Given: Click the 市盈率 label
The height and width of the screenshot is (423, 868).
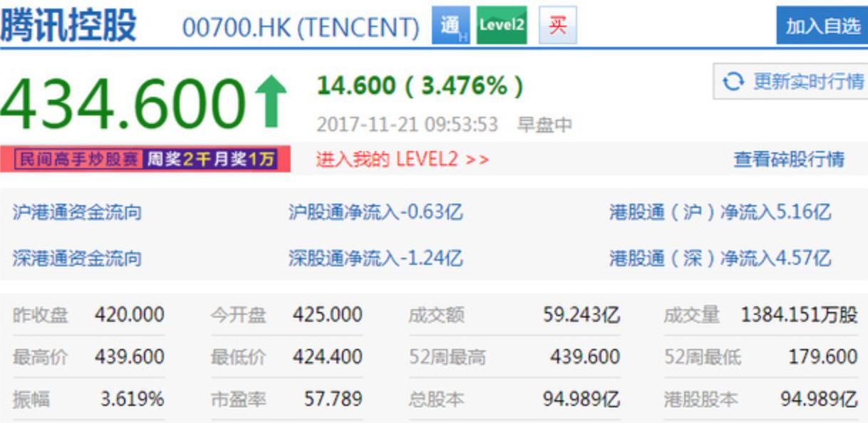Looking at the screenshot, I should 238,399.
